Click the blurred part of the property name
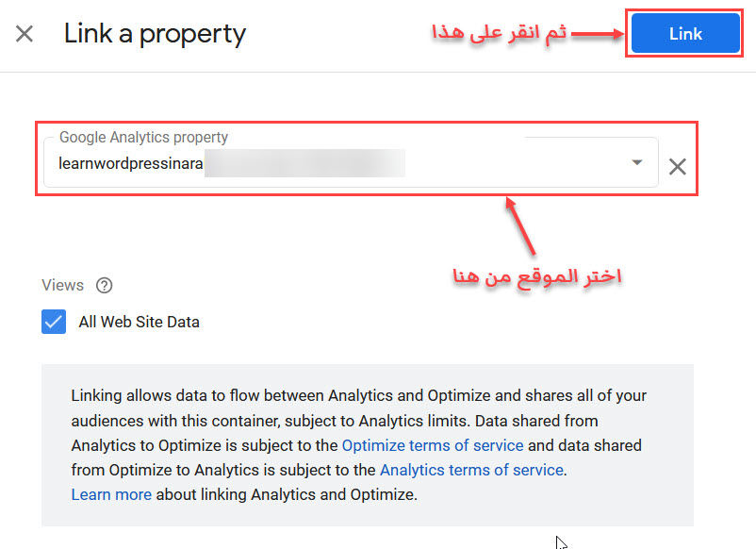756x549 pixels. tap(304, 163)
